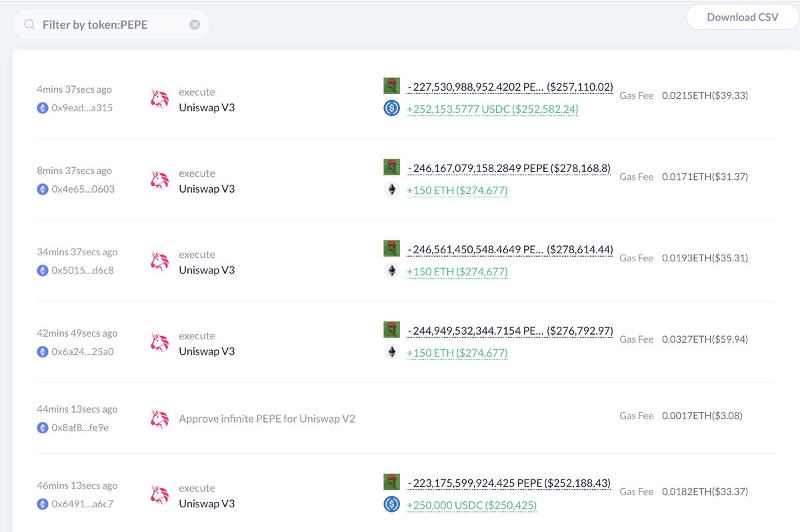
Task: Open transaction hash 0x6491...a6c7
Action: pyautogui.click(x=83, y=503)
